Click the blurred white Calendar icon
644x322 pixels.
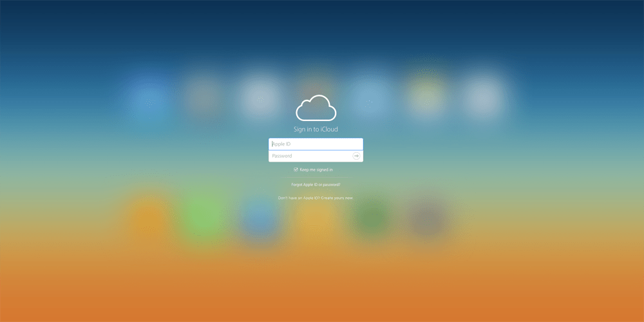point(259,97)
